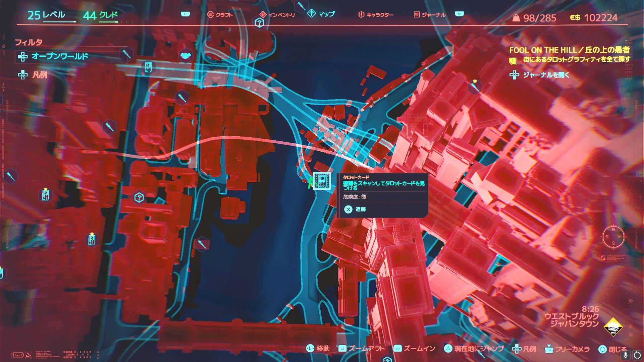Click the FOOL ON THE HILL quest title

pyautogui.click(x=569, y=50)
